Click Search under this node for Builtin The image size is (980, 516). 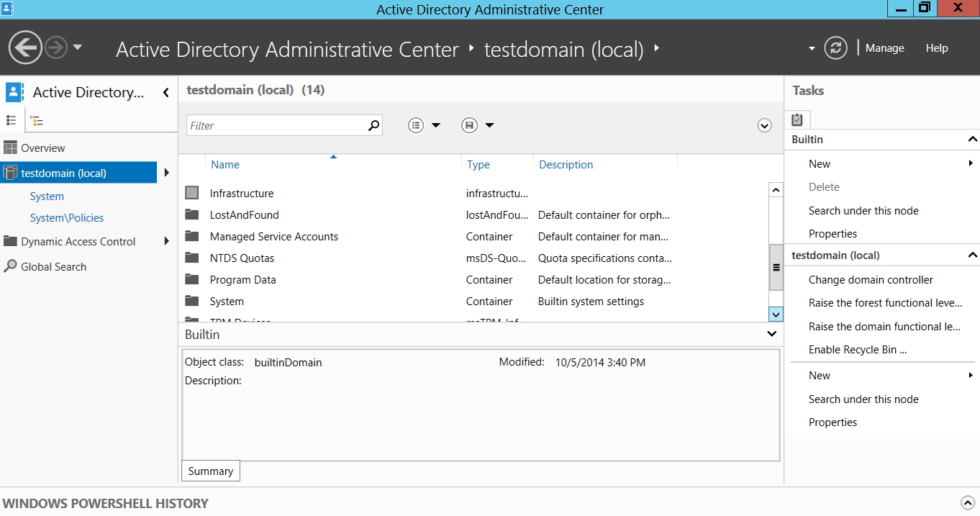click(863, 211)
